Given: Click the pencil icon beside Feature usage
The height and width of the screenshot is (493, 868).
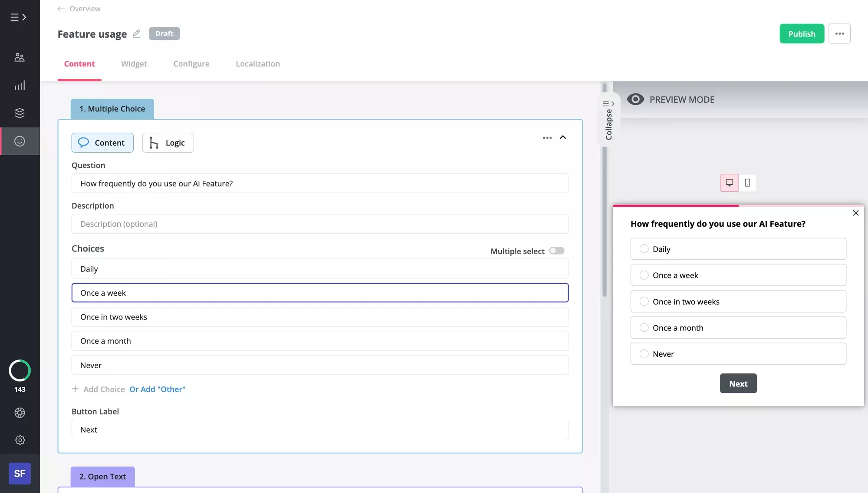Looking at the screenshot, I should 136,33.
